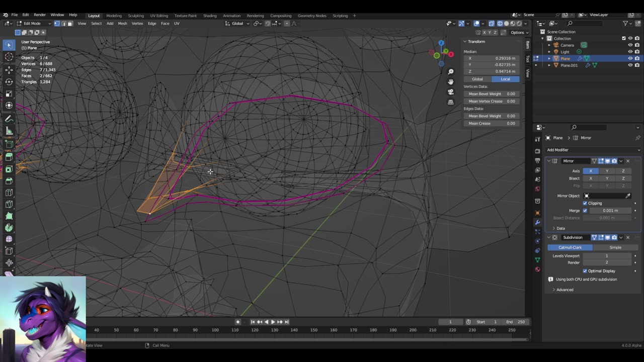
Task: Open the Modifiers wrench properties tab
Action: pos(537,222)
